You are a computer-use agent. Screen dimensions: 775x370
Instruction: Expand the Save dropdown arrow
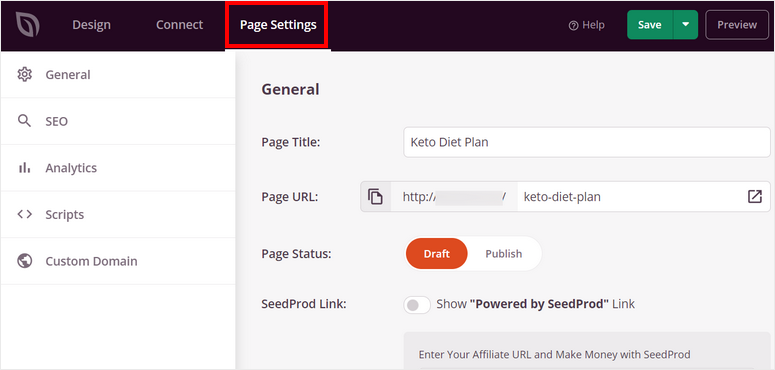(686, 25)
